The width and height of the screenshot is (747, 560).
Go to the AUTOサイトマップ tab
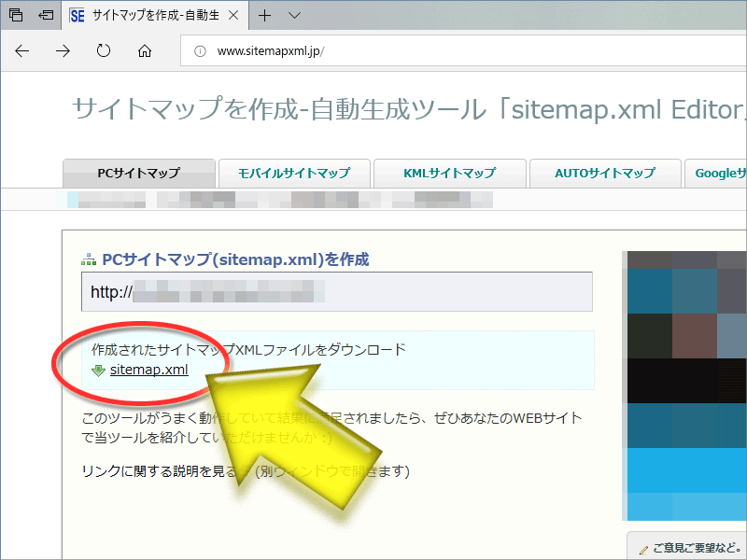(x=604, y=173)
